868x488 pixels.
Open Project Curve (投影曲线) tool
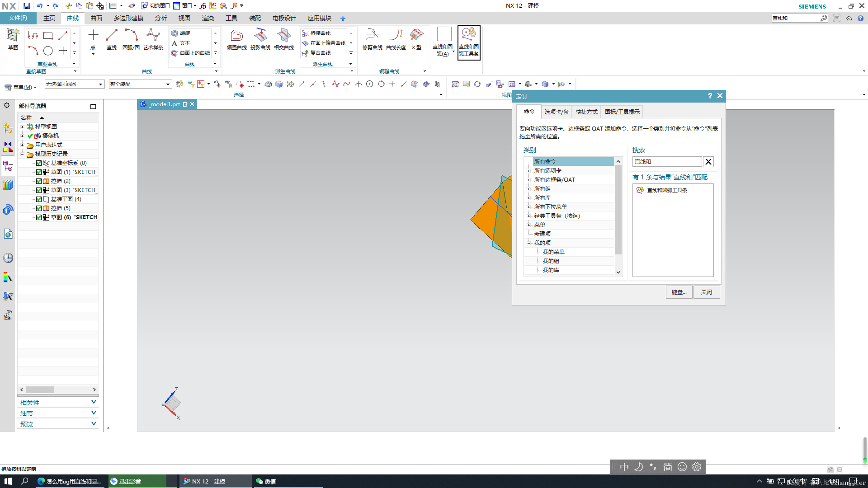260,39
